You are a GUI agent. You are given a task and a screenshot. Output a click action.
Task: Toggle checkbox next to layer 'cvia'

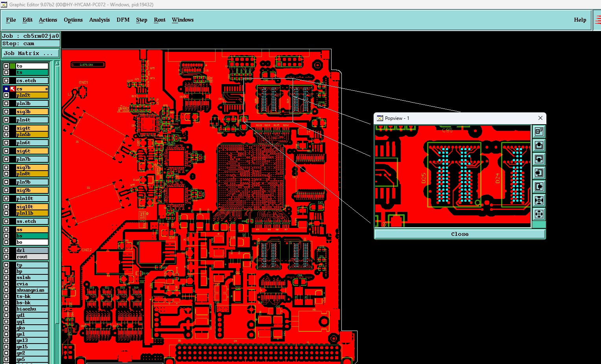pos(6,284)
